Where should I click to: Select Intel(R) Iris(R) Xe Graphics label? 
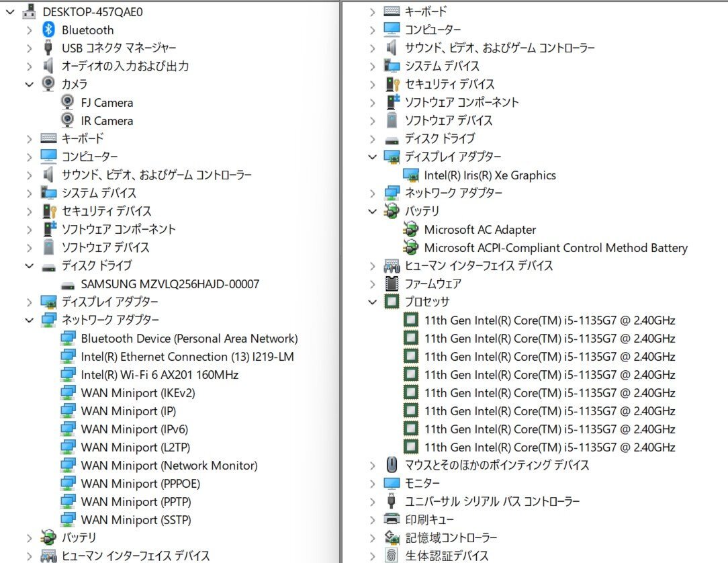click(x=490, y=175)
